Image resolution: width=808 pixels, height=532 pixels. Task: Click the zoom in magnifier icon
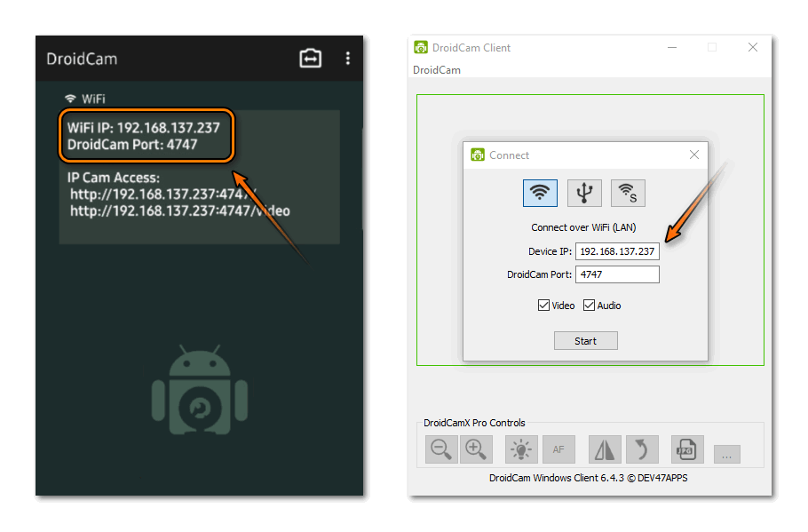[476, 449]
